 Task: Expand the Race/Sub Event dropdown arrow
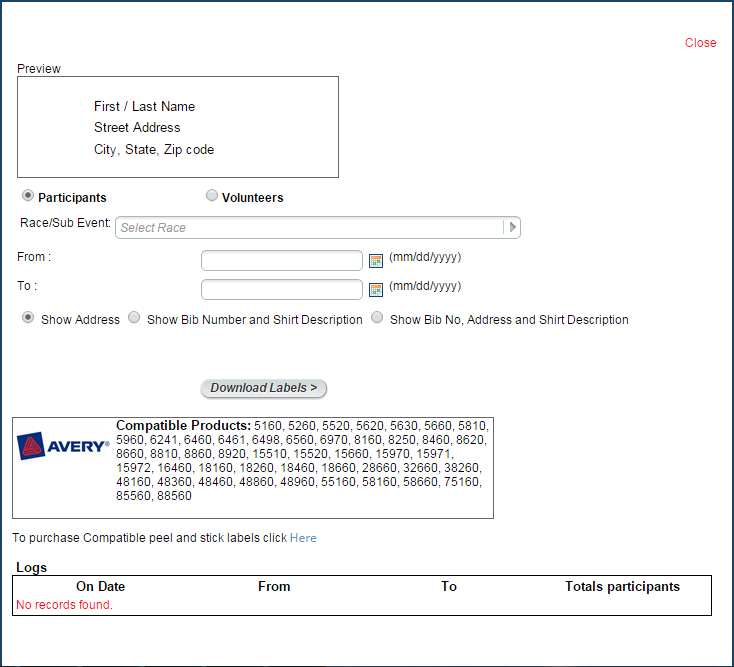pos(512,228)
